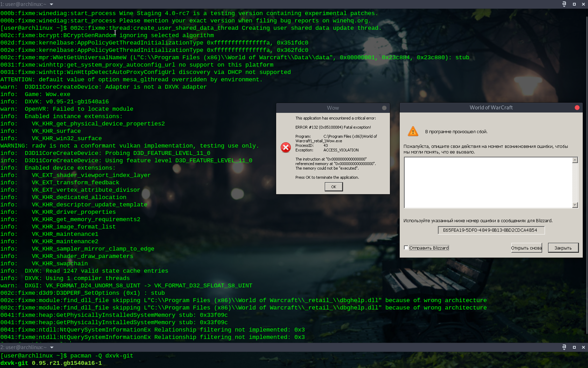Click the main terminal vertical scrollbar
Viewport: 588px width, 368px height.
[586, 175]
